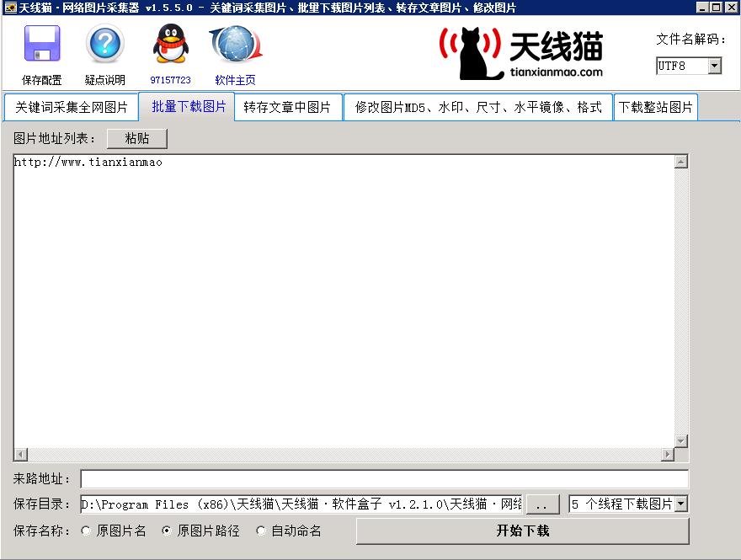Click the URL list scroll up arrow

coord(681,162)
